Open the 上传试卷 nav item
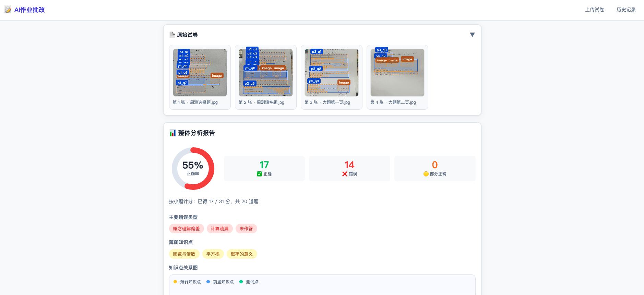This screenshot has height=295, width=644. coord(595,10)
